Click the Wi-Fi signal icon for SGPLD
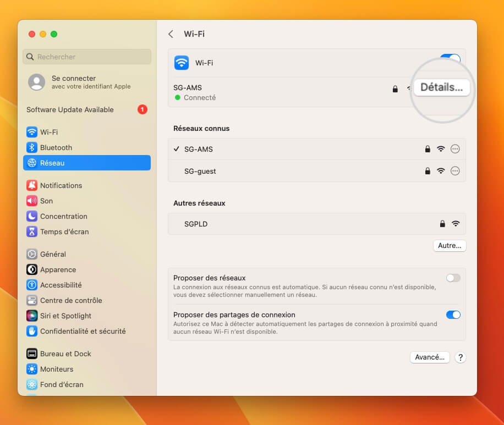This screenshot has height=425, width=504. point(456,224)
